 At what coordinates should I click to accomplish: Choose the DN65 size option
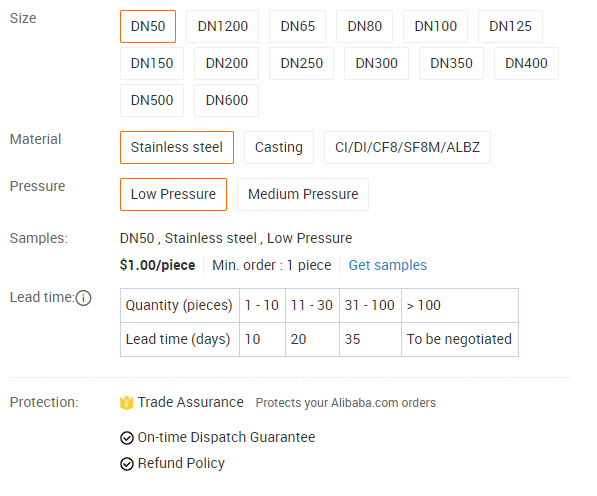(x=297, y=26)
